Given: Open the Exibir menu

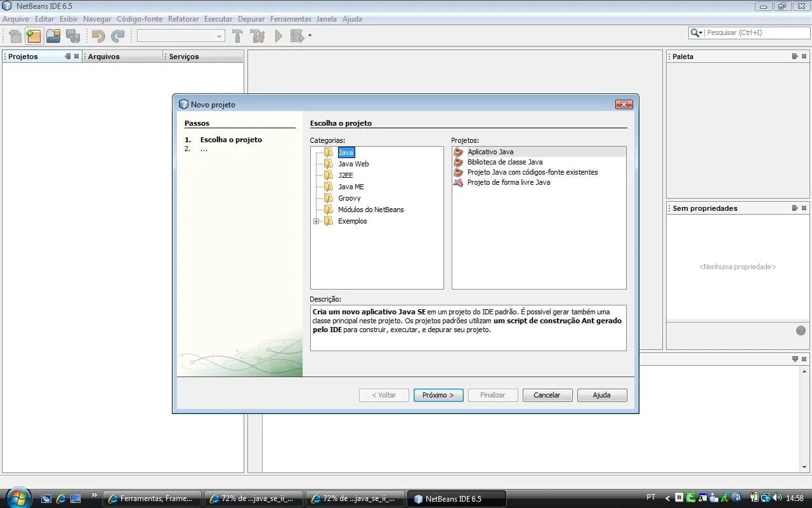Looking at the screenshot, I should click(x=69, y=19).
